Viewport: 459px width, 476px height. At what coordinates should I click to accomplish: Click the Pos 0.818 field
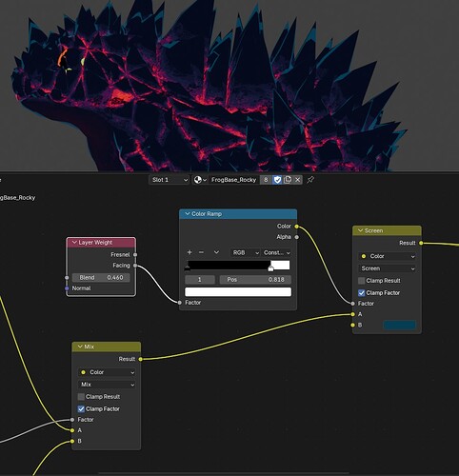pyautogui.click(x=255, y=280)
